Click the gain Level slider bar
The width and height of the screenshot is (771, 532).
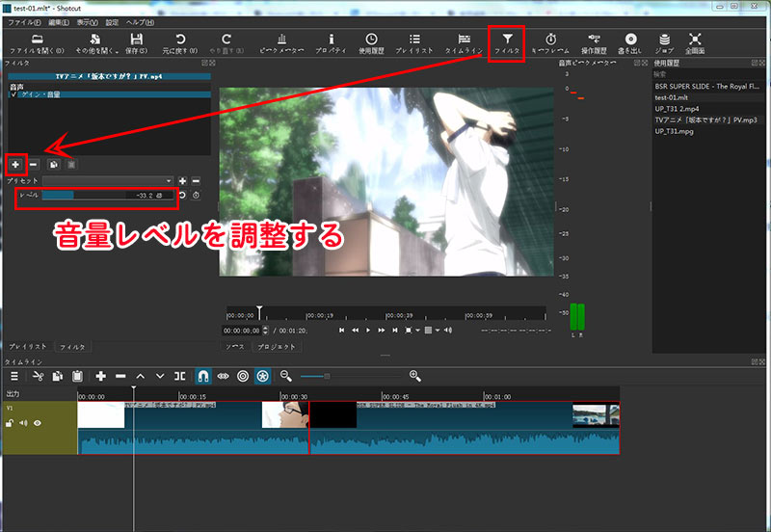108,196
